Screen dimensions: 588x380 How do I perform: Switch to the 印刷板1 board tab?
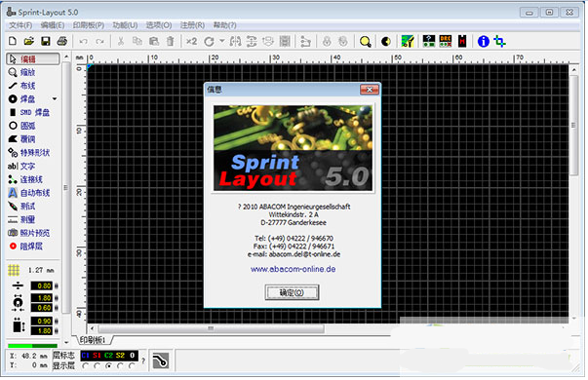tap(93, 340)
